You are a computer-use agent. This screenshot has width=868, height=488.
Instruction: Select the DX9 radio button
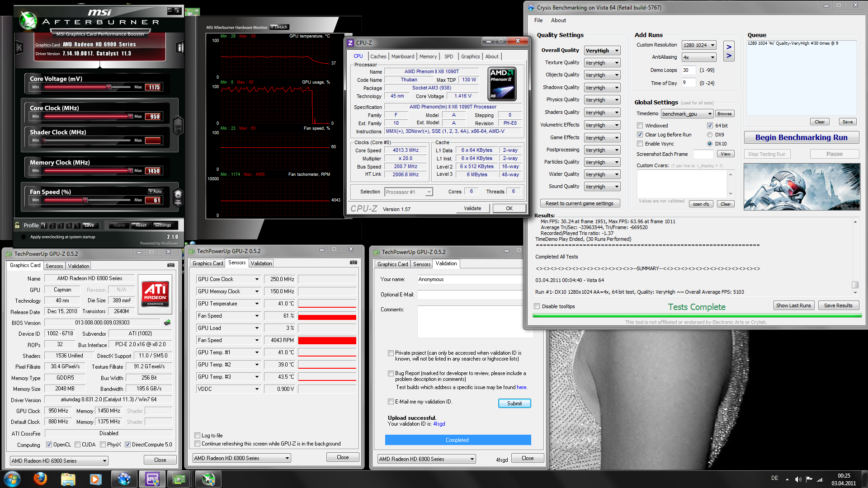pos(710,135)
